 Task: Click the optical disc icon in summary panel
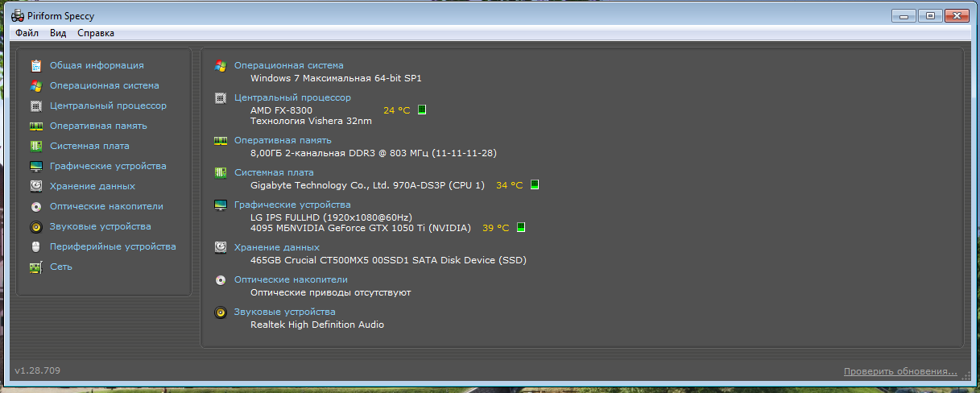221,279
